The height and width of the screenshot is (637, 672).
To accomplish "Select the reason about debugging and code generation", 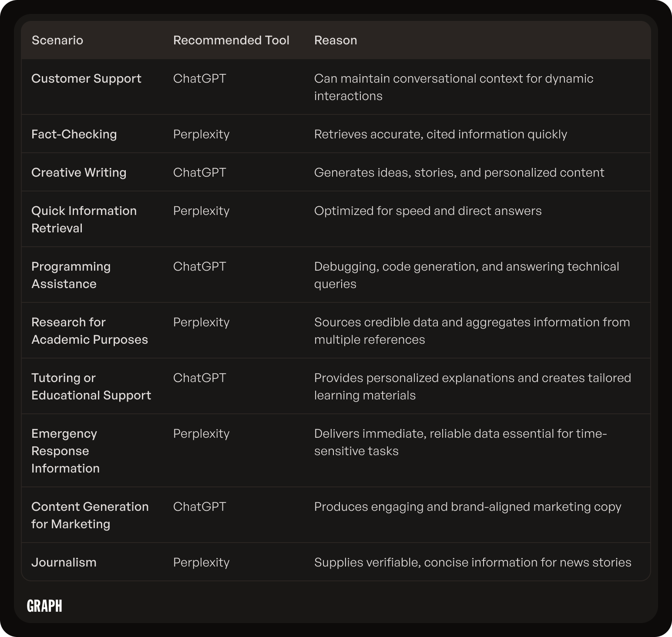I will click(467, 275).
